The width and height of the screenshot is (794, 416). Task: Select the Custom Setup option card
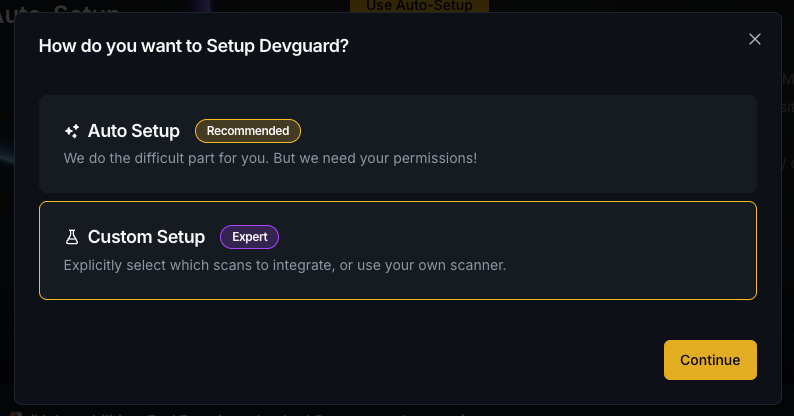pos(398,251)
